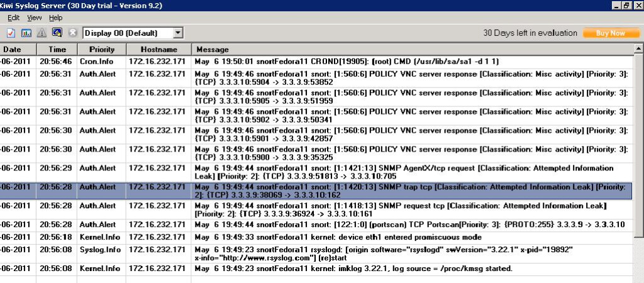The width and height of the screenshot is (644, 283).
Task: Click the 20:56:46 time cell
Action: [x=56, y=62]
